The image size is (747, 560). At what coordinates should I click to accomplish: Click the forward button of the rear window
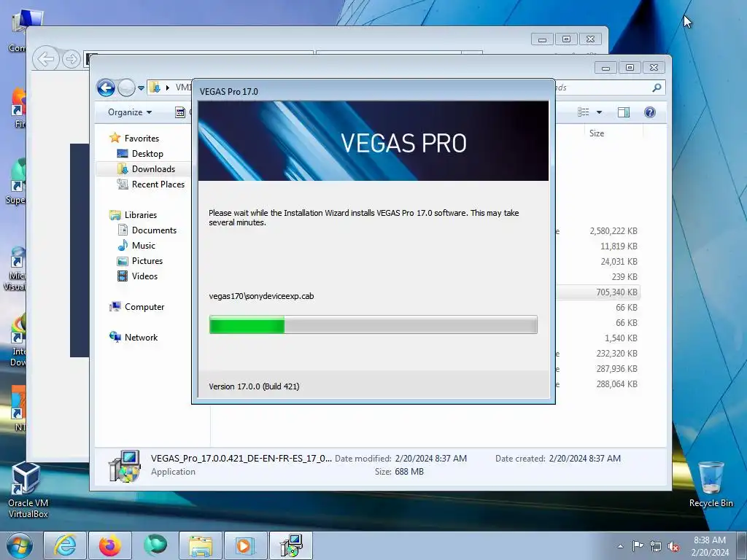point(71,59)
